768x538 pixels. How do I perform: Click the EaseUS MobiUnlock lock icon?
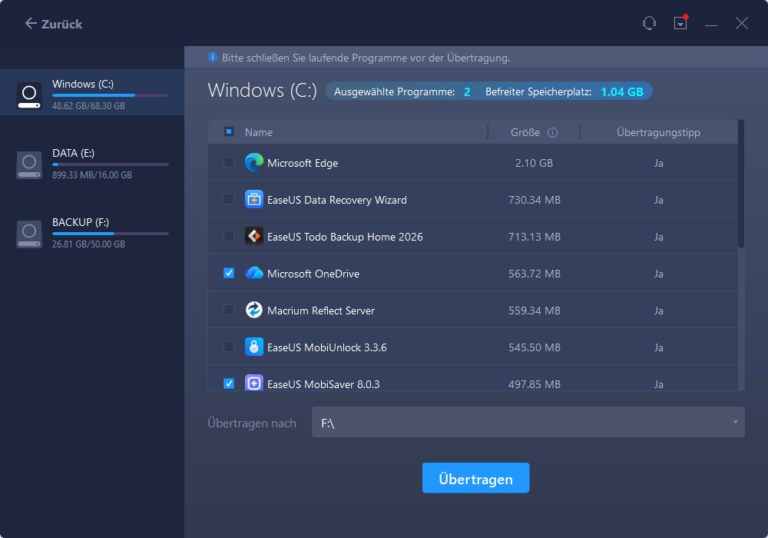pyautogui.click(x=254, y=347)
